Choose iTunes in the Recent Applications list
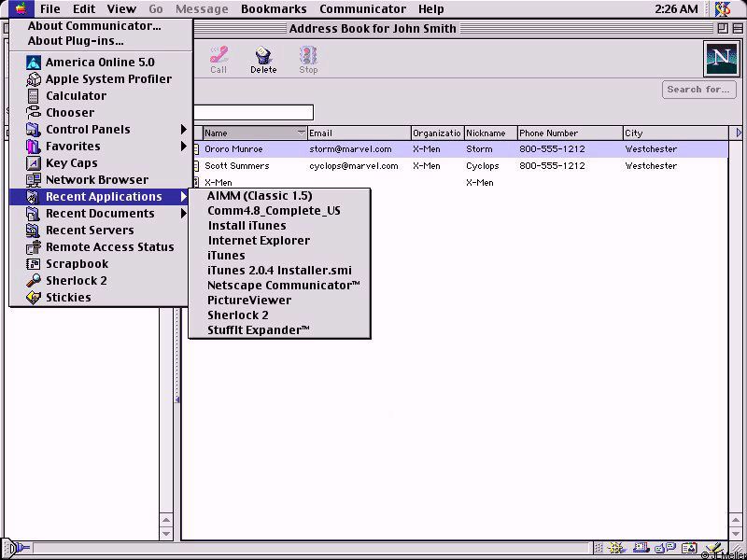This screenshot has height=560, width=747. click(226, 256)
